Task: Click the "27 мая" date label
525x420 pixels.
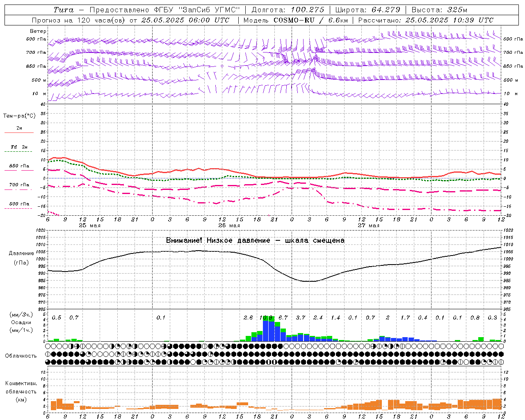Action: point(368,226)
